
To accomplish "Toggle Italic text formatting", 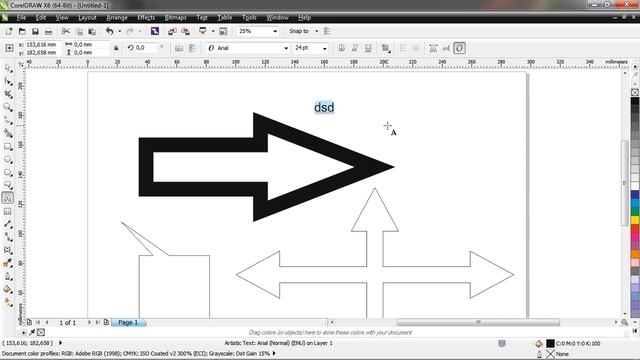I will point(355,48).
